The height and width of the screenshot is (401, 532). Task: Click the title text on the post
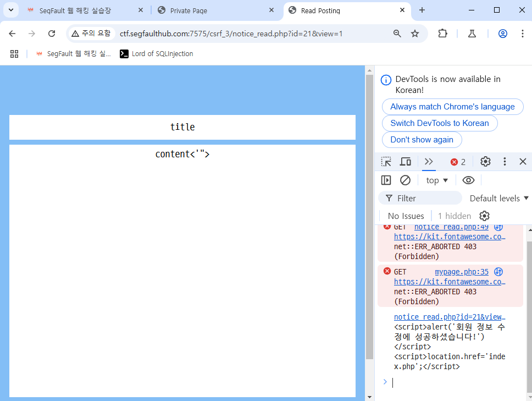click(182, 127)
